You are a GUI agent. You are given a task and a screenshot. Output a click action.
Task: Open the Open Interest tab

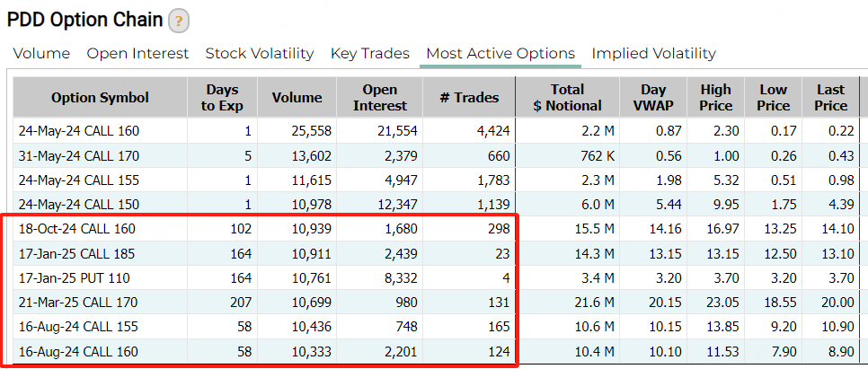137,54
